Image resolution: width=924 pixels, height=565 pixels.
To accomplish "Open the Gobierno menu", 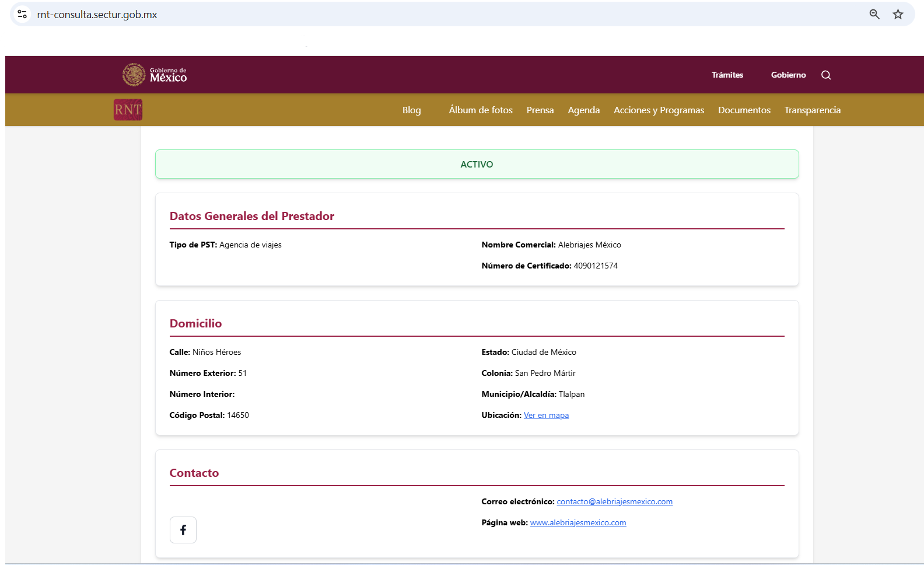I will click(x=788, y=75).
